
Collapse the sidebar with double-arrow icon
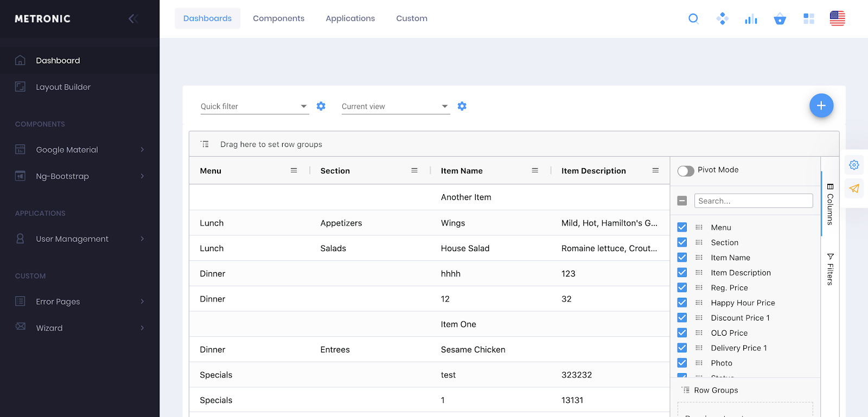point(133,19)
